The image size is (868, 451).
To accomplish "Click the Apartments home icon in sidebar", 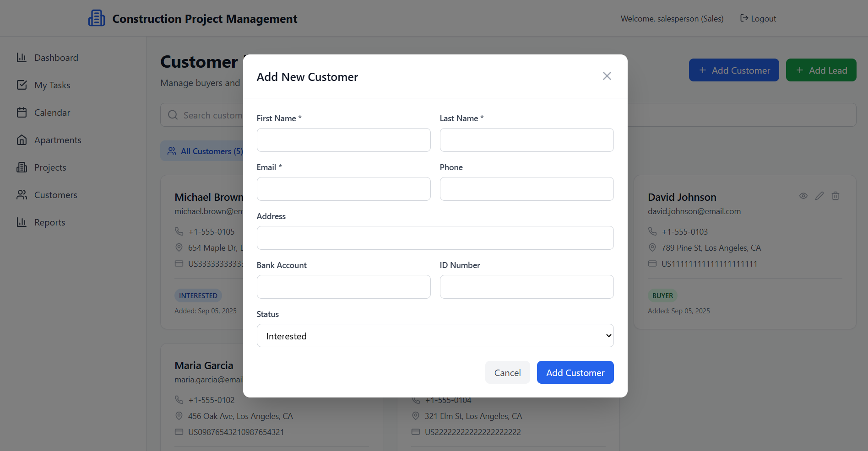I will coord(22,140).
